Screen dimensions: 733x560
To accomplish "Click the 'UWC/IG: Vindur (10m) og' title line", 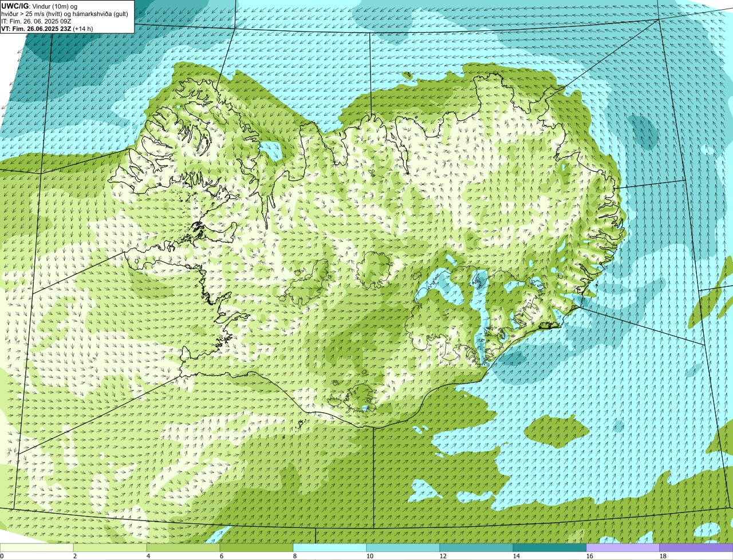I will 40,6.
